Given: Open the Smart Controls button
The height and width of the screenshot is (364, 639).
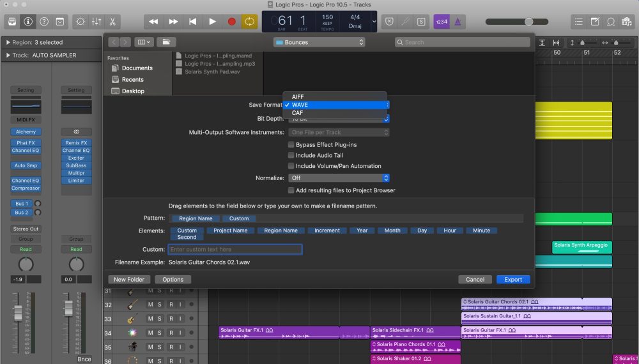Looking at the screenshot, I should (x=80, y=21).
